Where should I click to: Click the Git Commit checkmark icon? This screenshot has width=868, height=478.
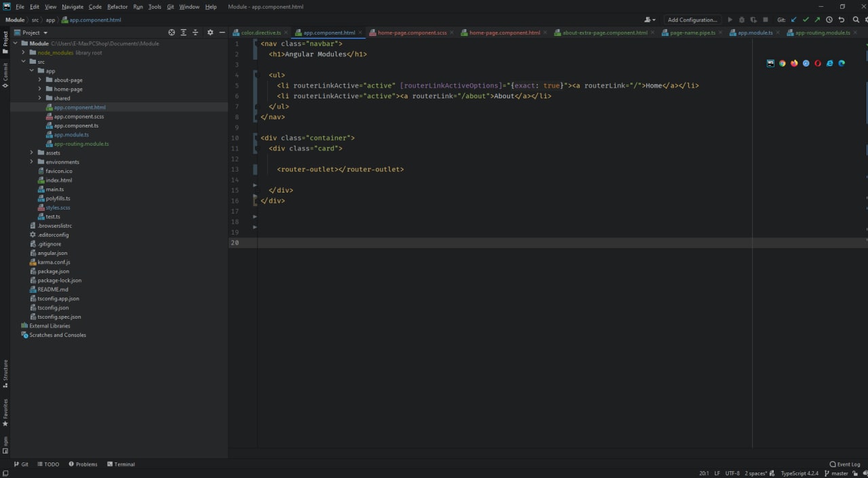806,20
